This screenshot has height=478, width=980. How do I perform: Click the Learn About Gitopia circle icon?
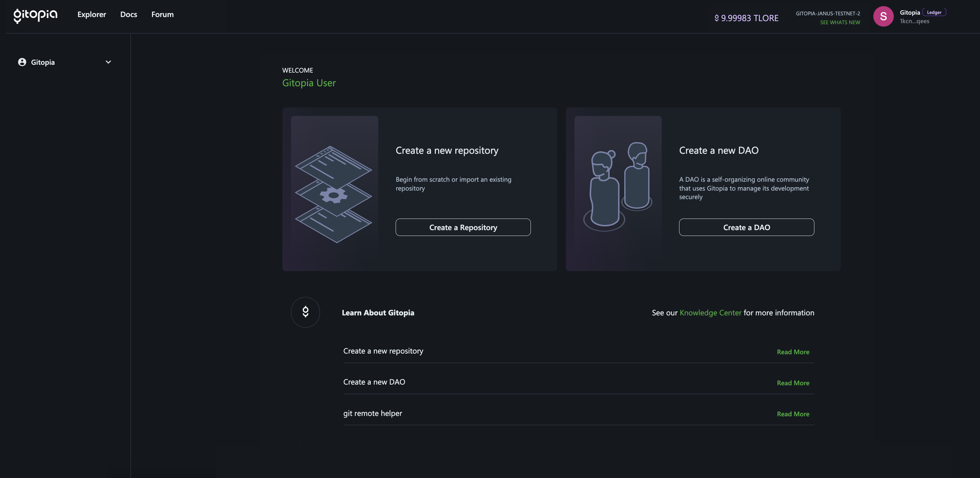point(305,312)
